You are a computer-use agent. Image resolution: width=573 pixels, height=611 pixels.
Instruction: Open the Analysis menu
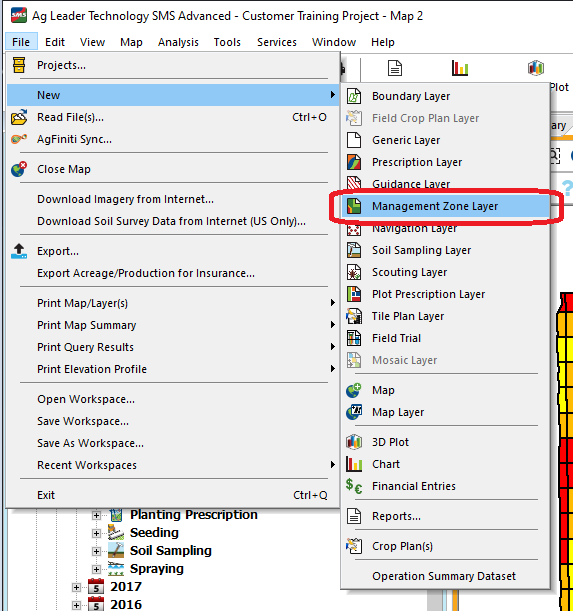(x=178, y=42)
